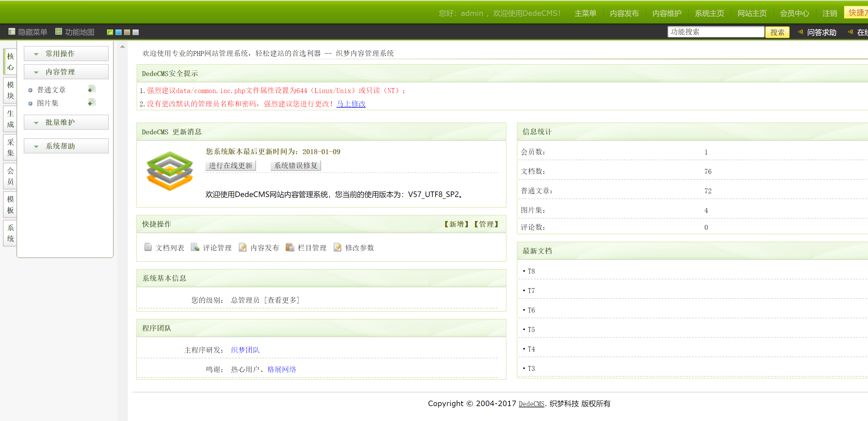868x421 pixels.
Task: Click the 评论管理 icon
Action: click(x=195, y=247)
